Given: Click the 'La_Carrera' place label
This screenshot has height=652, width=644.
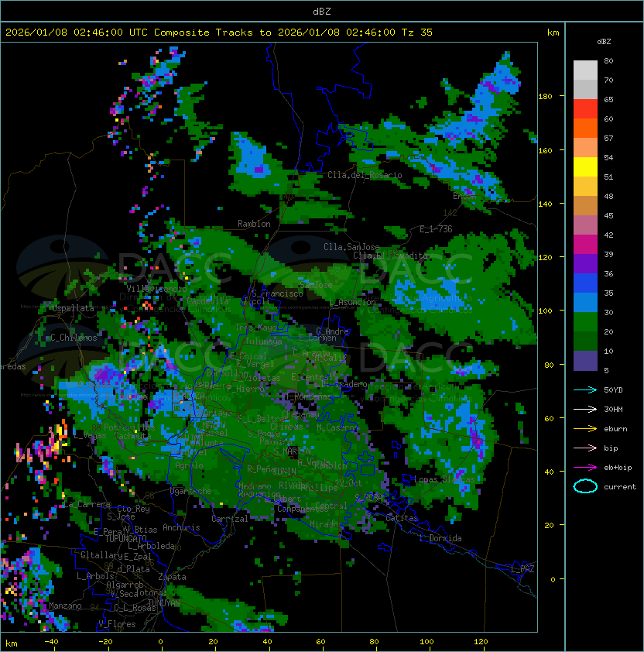Looking at the screenshot, I should click(x=87, y=505).
